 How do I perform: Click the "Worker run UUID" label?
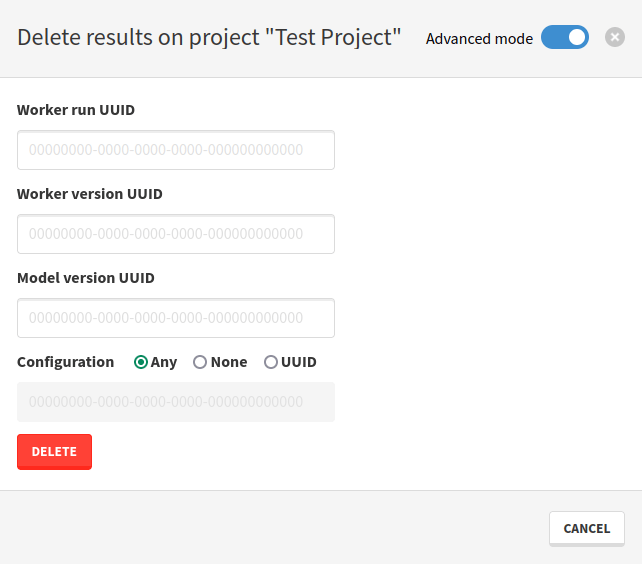point(76,110)
